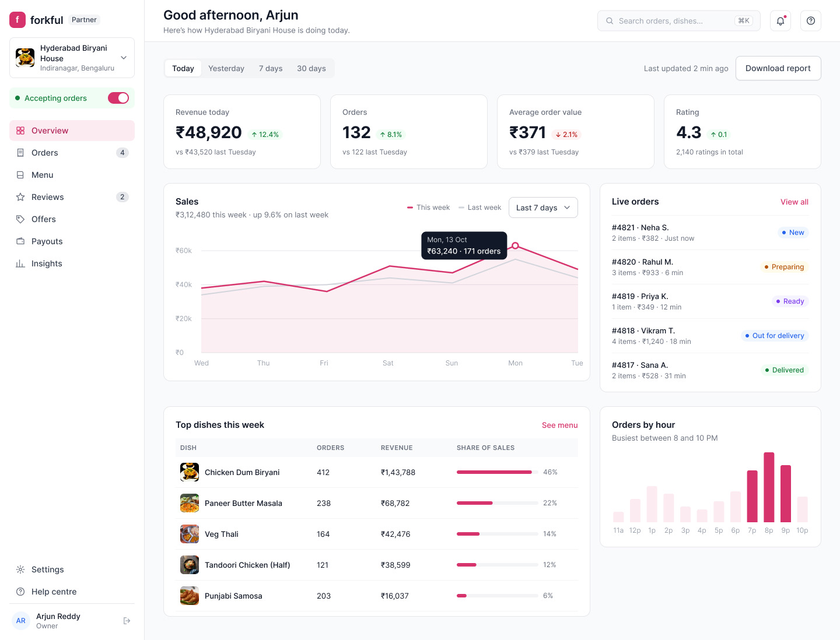Toggle This week legend in Sales chart
The width and height of the screenshot is (840, 640).
pos(429,208)
